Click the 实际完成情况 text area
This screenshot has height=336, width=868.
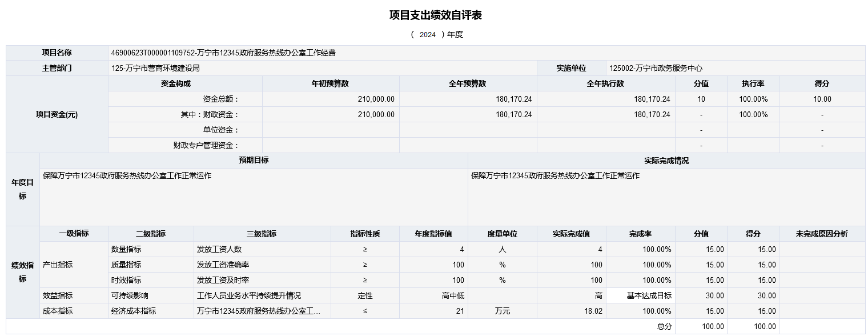[x=666, y=196]
